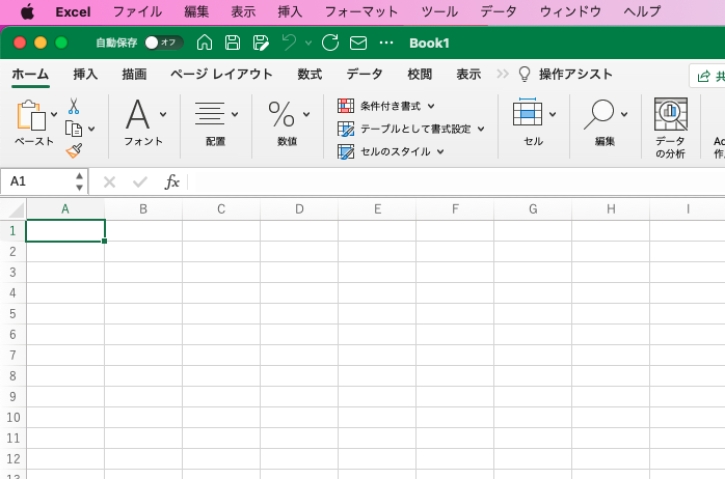Open セルのスタイル button label
725x479 pixels.
(x=395, y=152)
